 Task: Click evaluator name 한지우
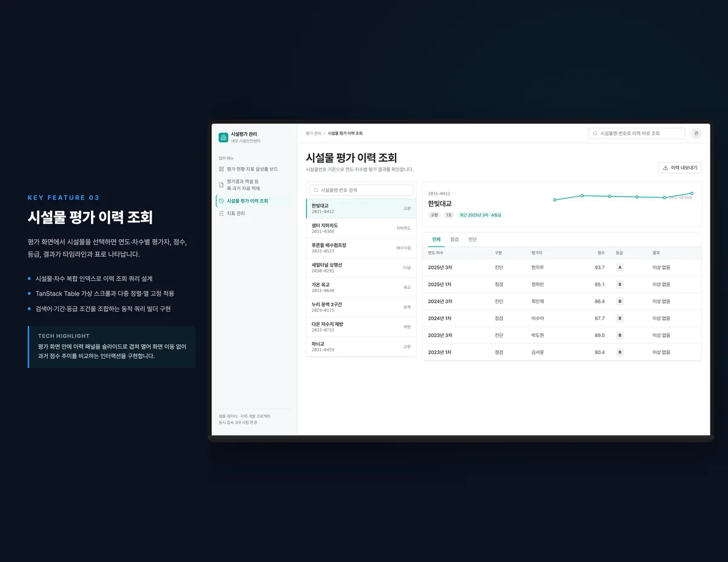pos(538,268)
